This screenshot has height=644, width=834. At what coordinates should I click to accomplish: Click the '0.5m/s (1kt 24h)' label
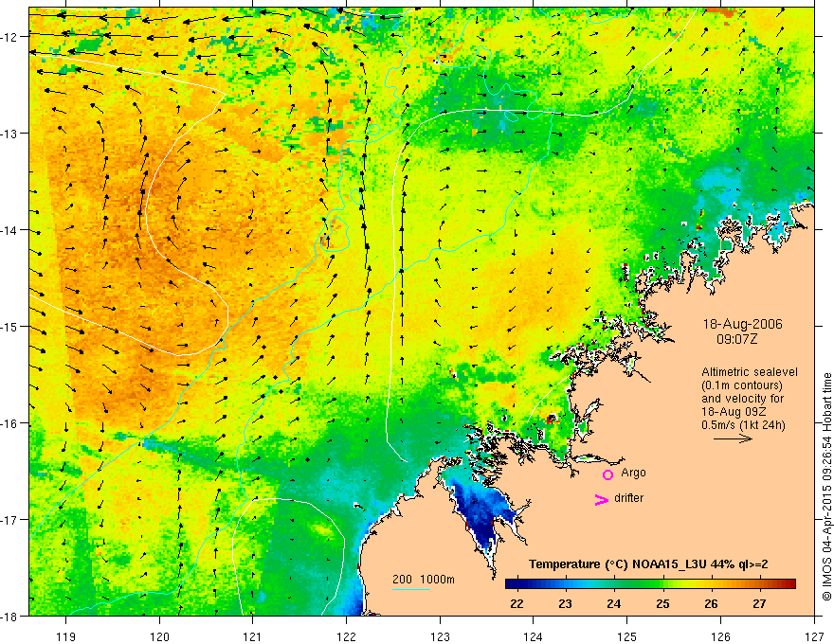coord(743,424)
